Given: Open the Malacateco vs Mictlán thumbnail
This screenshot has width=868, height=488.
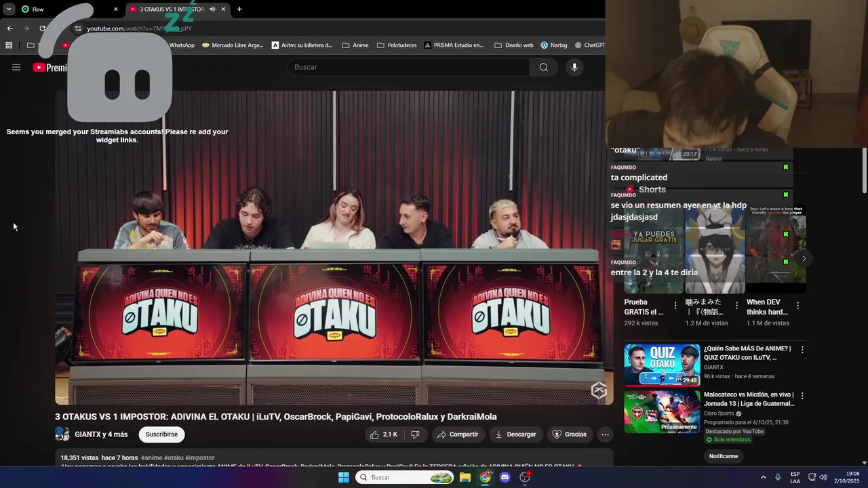Looking at the screenshot, I should 662,411.
